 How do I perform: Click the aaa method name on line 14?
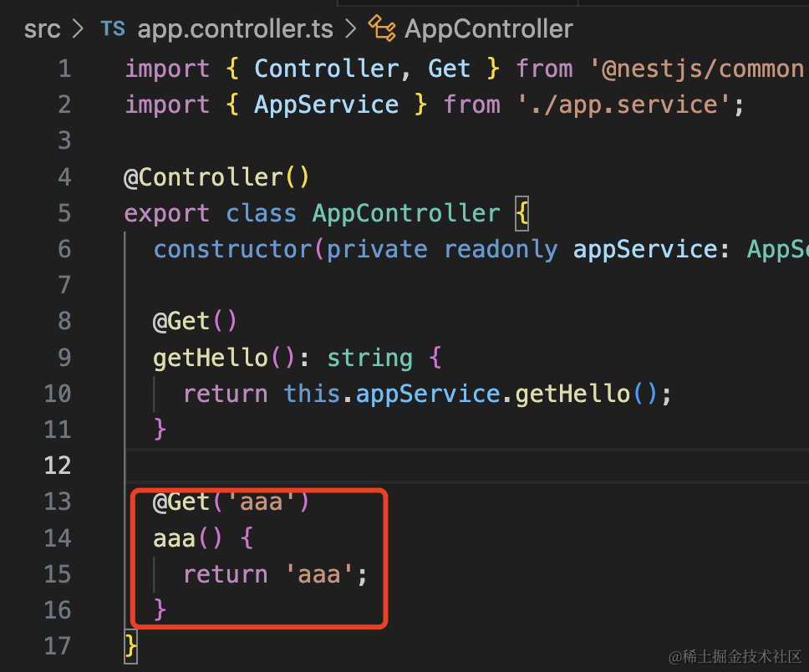(x=175, y=537)
